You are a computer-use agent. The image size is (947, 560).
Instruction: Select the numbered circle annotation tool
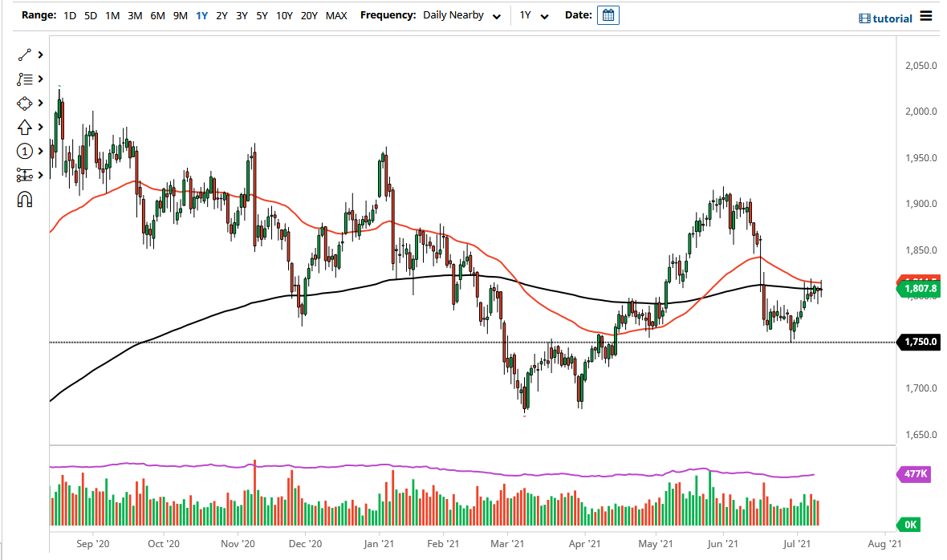point(24,151)
